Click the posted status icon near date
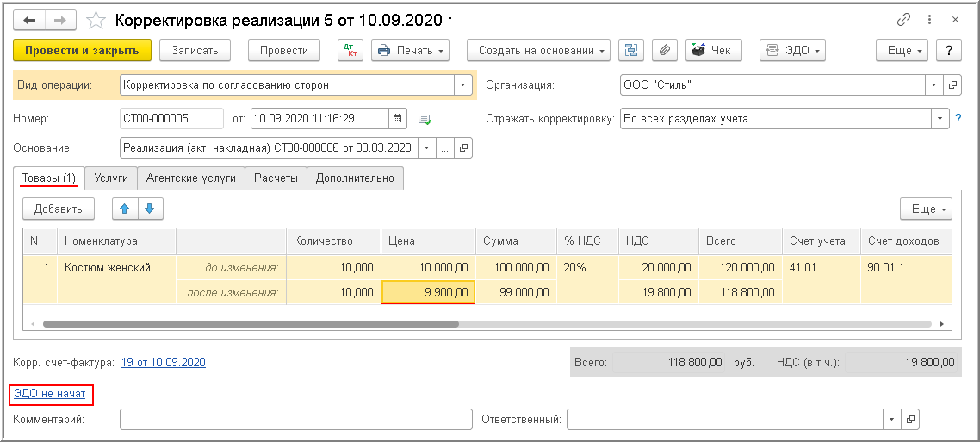The height and width of the screenshot is (443, 980). point(425,119)
